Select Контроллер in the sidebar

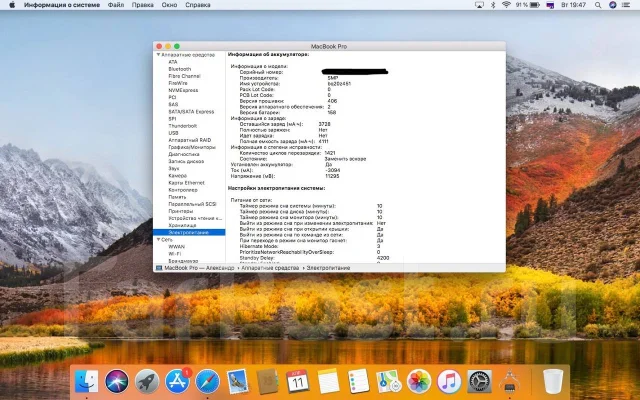pyautogui.click(x=183, y=190)
